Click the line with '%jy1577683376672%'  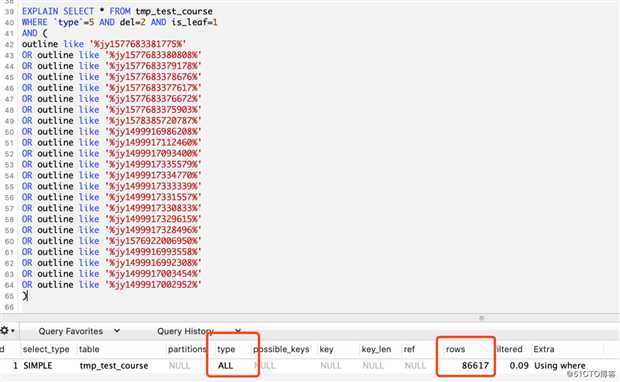click(112, 99)
